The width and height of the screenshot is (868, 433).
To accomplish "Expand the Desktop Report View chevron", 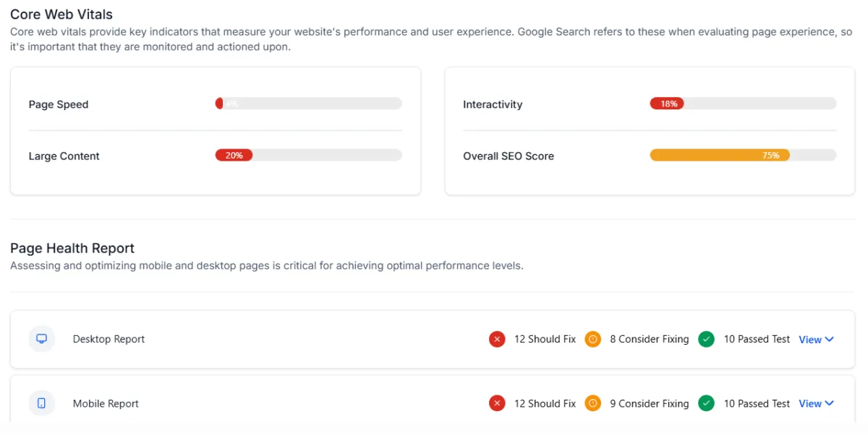I will (830, 340).
